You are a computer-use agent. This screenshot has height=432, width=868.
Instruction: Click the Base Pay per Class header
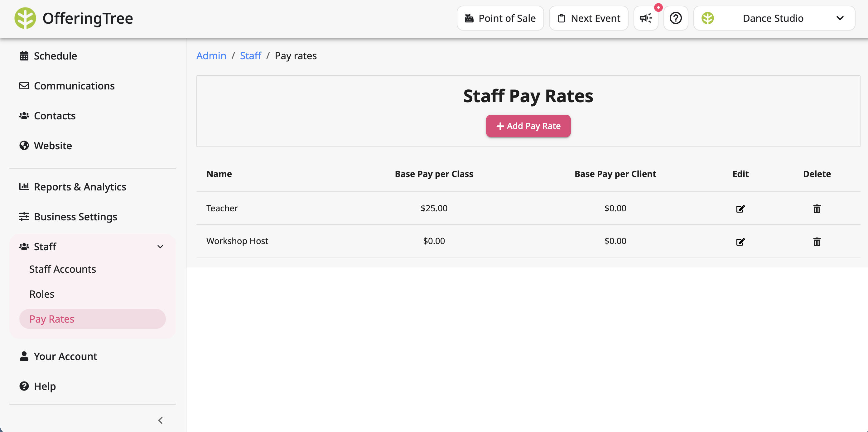434,174
